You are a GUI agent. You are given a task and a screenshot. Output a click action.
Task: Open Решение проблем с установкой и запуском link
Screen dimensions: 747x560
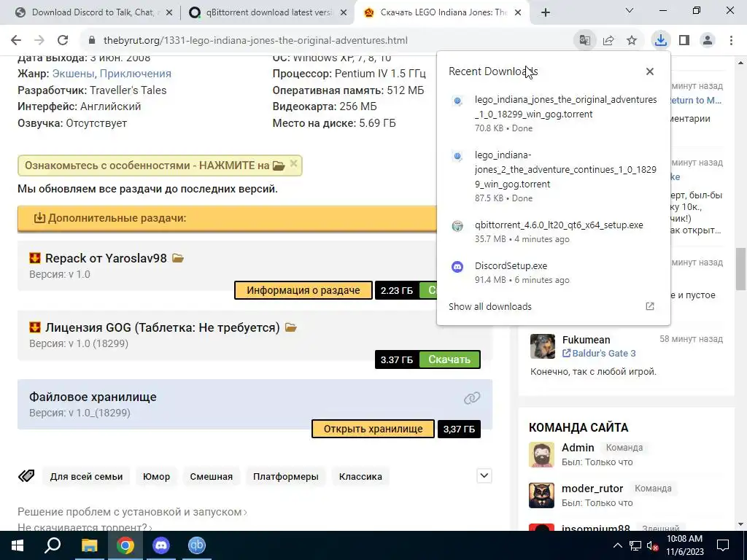click(132, 512)
